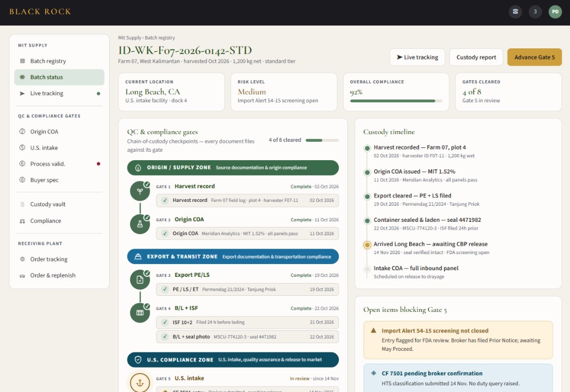Click Gate 1 harvest sprout icon
Viewport: 570px width, 392px height.
[140, 191]
